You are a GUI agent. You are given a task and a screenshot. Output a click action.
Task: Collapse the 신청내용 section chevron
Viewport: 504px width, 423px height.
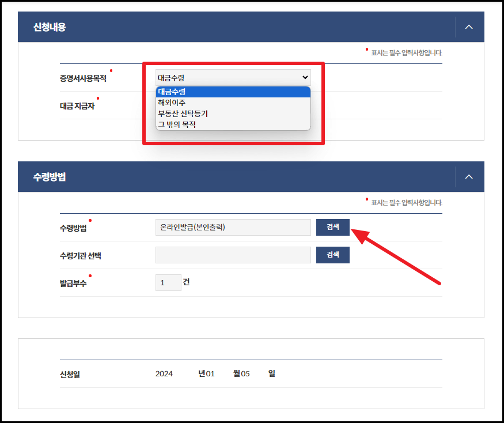[469, 27]
